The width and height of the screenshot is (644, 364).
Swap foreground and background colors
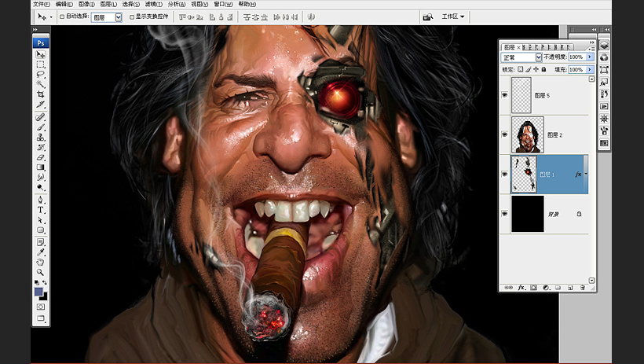point(44,282)
